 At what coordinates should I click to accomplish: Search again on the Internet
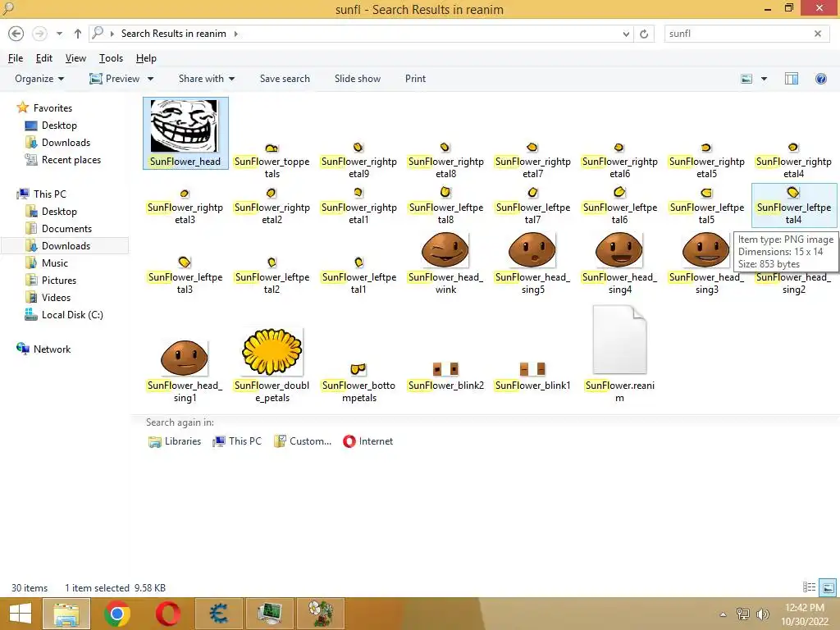coord(368,441)
